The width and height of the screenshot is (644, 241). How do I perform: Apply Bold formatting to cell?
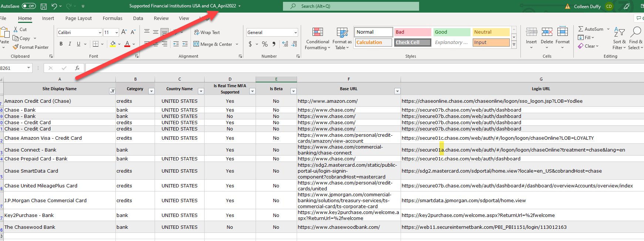(61, 44)
